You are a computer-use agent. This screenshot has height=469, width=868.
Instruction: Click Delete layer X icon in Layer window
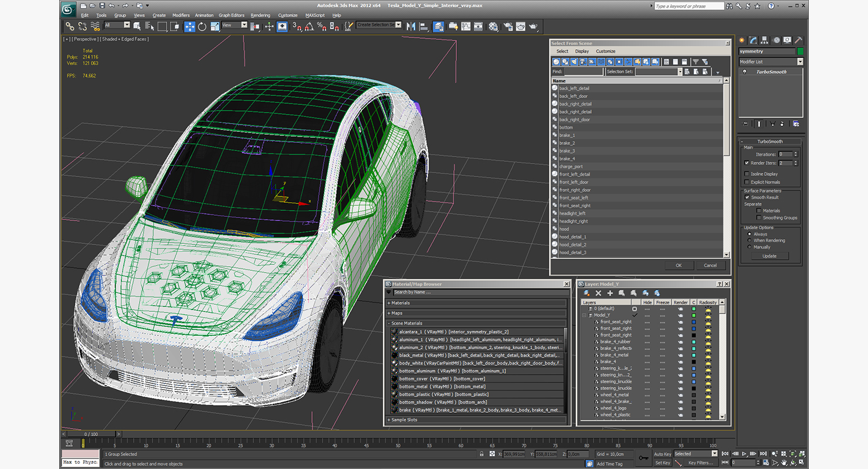598,293
